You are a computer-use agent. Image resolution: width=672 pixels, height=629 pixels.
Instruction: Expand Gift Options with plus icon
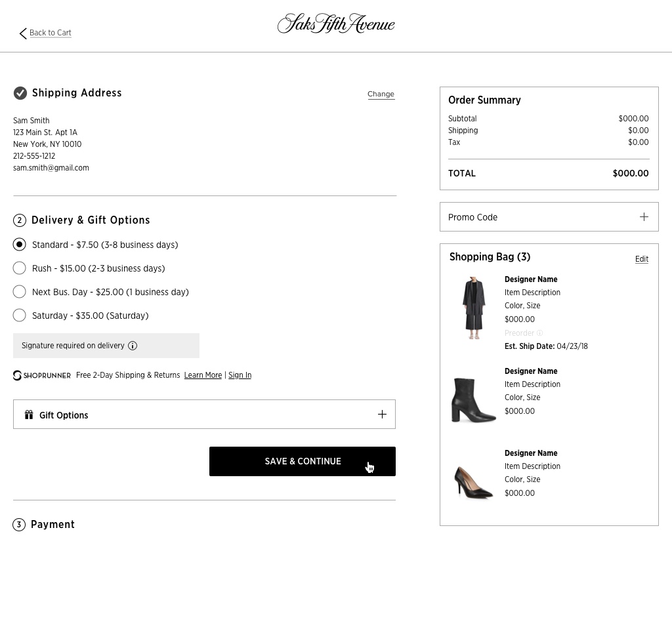382,415
